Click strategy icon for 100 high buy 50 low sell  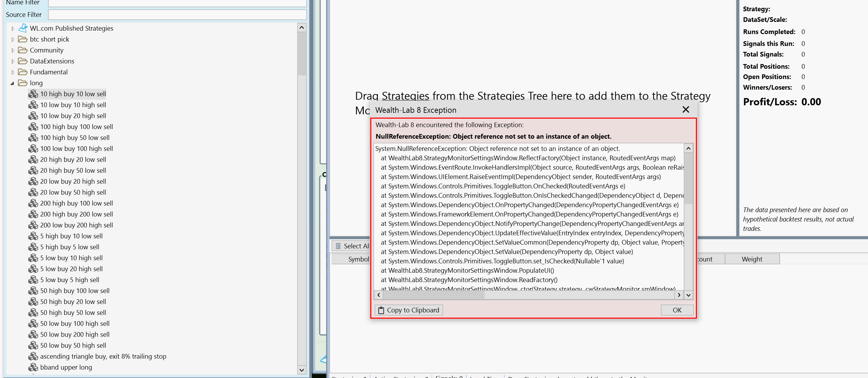(x=33, y=137)
